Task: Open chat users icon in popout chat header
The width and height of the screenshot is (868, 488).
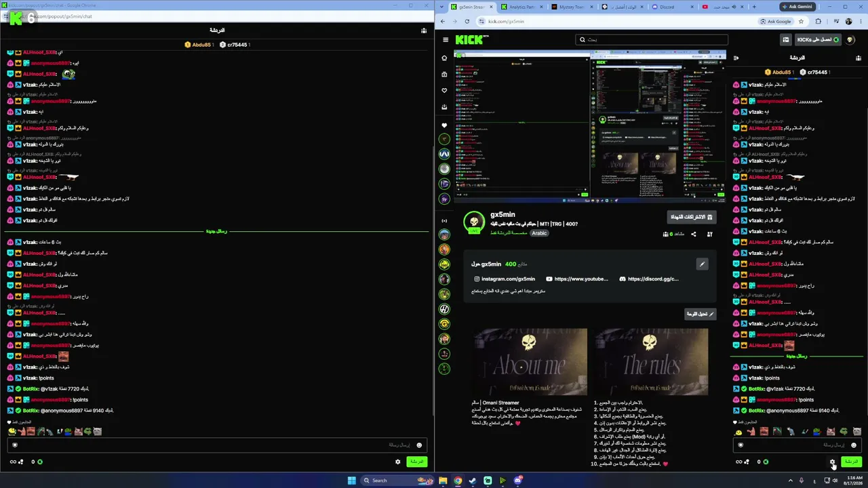Action: (x=424, y=30)
